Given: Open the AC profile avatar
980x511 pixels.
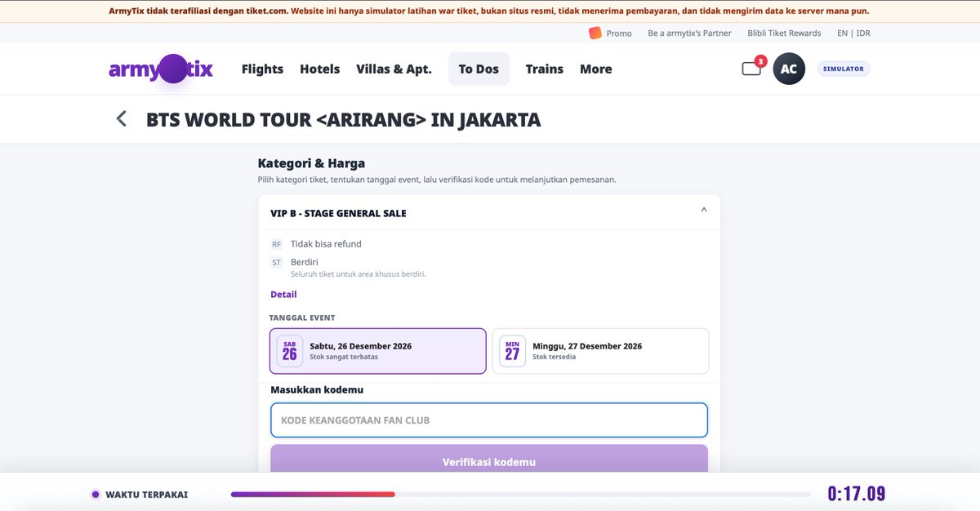Looking at the screenshot, I should 789,69.
